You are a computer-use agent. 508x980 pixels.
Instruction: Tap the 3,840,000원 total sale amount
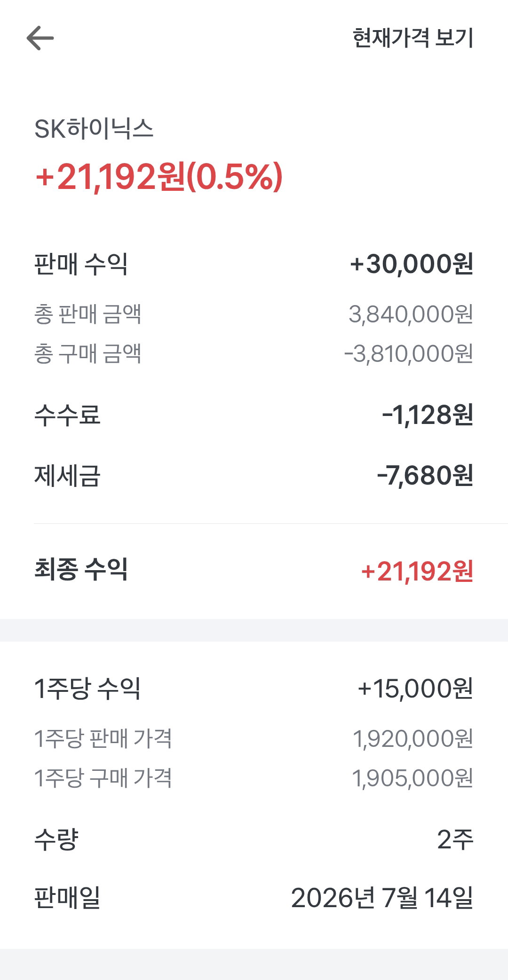[411, 314]
